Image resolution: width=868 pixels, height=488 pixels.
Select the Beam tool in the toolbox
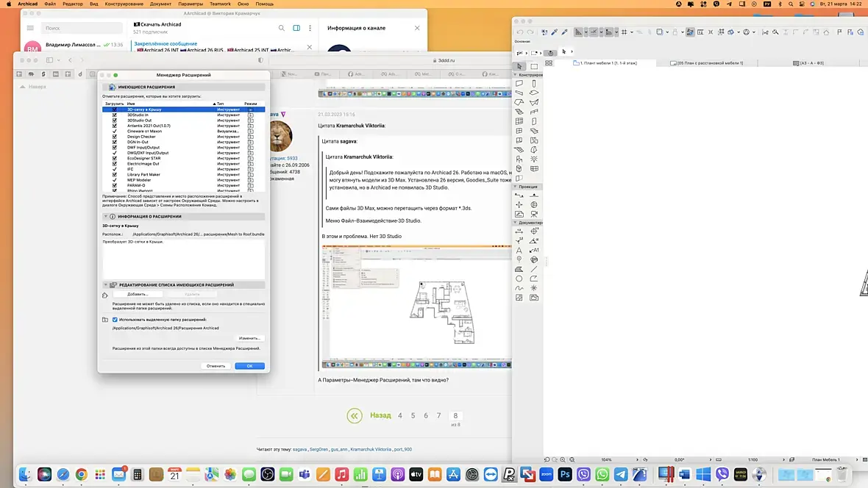click(519, 93)
